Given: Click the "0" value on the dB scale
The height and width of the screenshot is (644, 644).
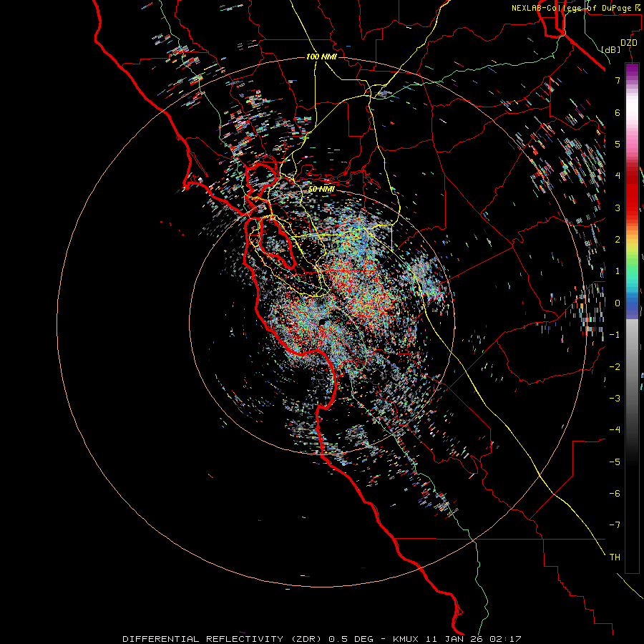Looking at the screenshot, I should 618,303.
